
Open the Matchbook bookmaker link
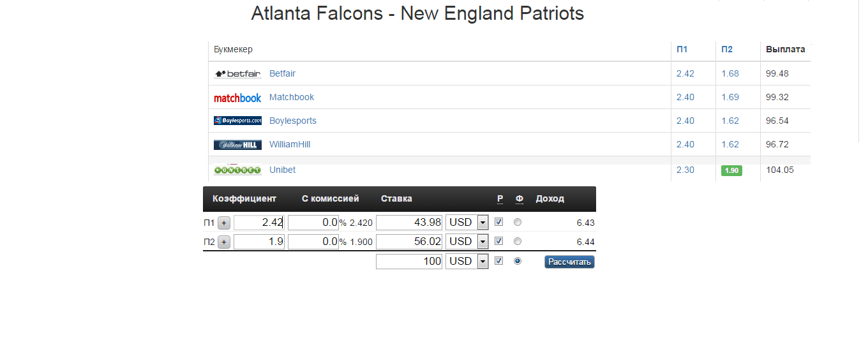292,97
